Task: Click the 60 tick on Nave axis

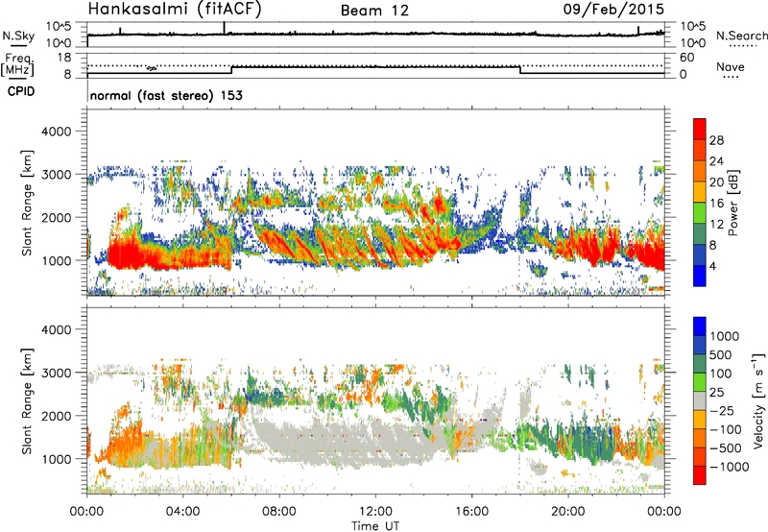Action: [687, 58]
